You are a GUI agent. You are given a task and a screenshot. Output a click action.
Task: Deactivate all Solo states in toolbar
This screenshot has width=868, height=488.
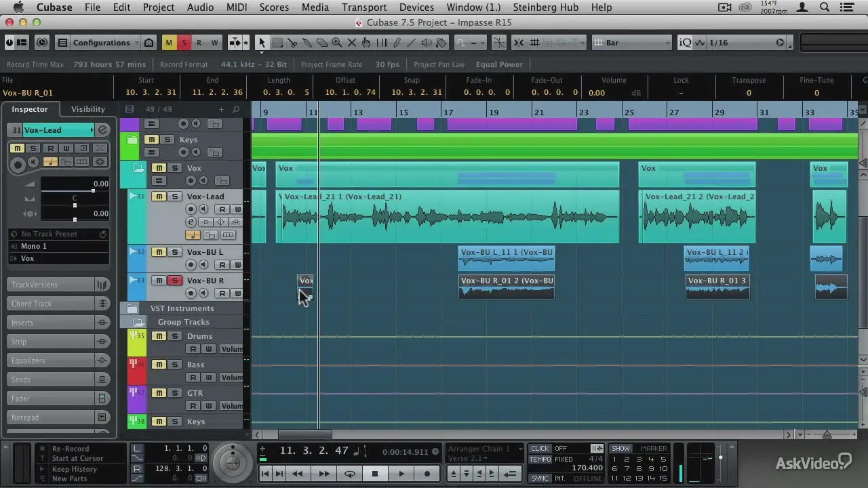[184, 43]
